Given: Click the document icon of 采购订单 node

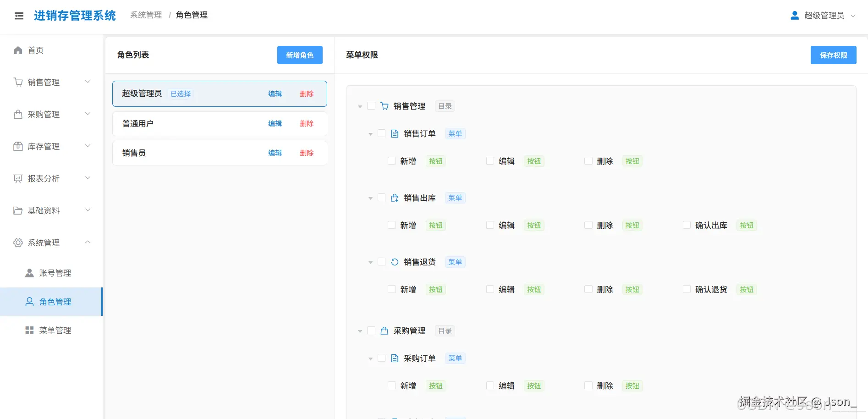Looking at the screenshot, I should click(395, 358).
